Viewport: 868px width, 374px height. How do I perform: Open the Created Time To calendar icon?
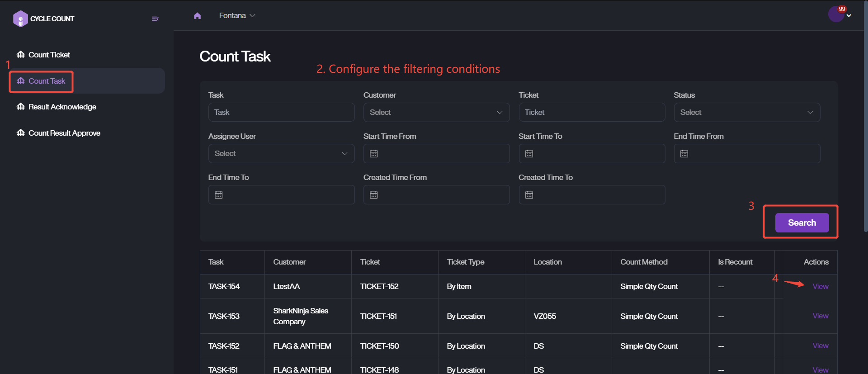pyautogui.click(x=529, y=195)
